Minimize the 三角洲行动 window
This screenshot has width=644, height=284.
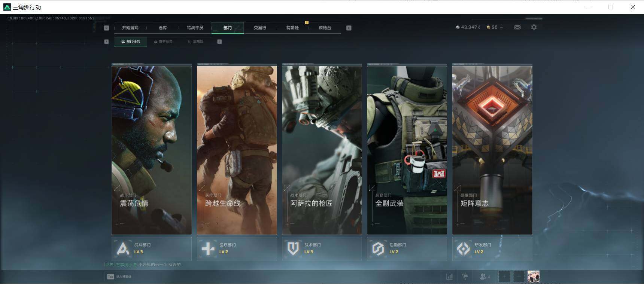coord(589,7)
